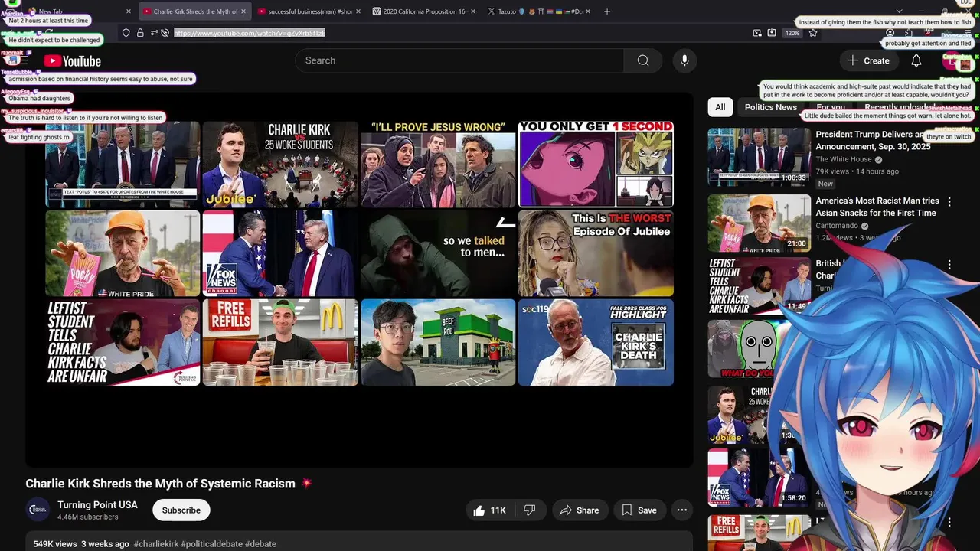Play Worst Episode Of Jubilee endscreen video

(596, 253)
